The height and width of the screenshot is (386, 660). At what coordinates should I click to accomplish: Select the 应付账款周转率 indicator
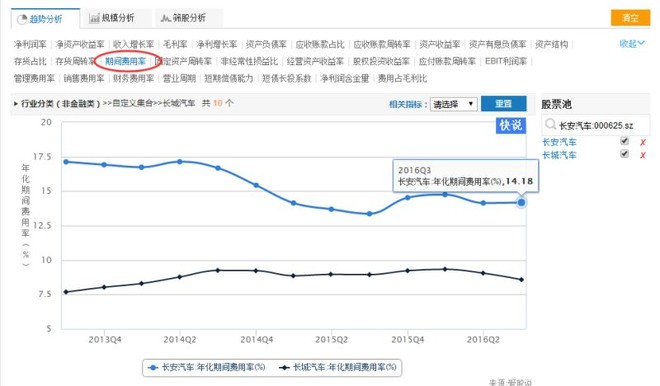pyautogui.click(x=447, y=61)
